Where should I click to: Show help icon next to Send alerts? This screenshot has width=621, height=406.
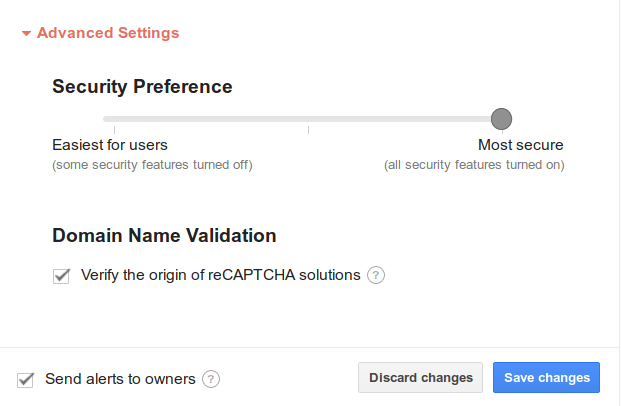coord(211,379)
